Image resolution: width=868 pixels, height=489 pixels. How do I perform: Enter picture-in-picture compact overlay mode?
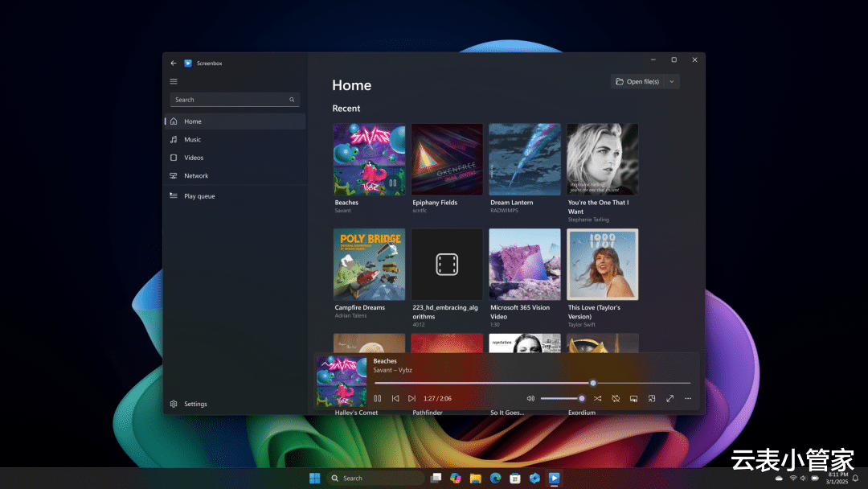point(652,398)
